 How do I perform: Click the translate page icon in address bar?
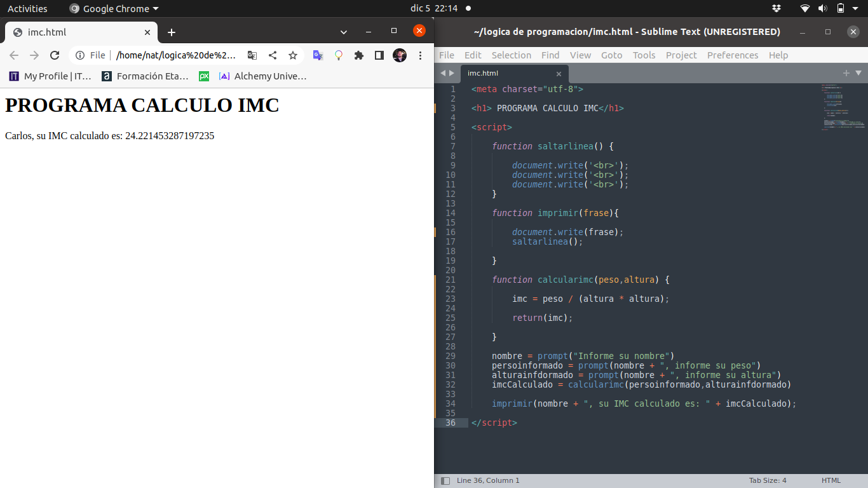tap(252, 55)
